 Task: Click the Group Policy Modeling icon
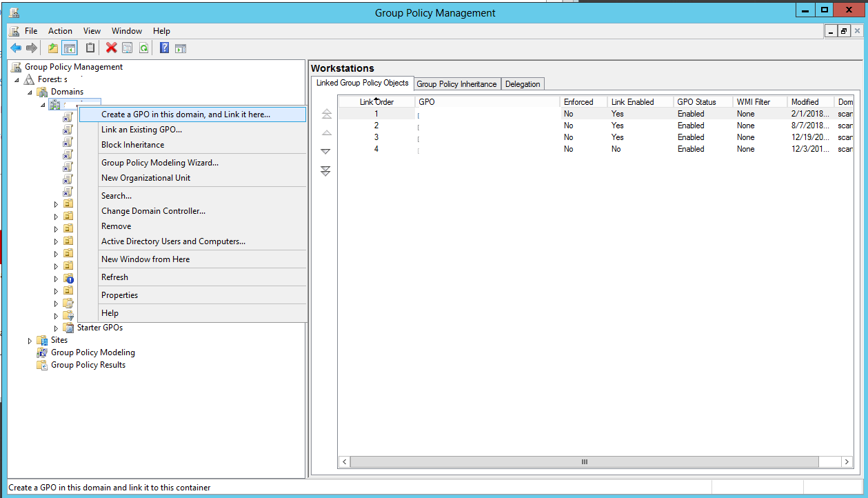[x=42, y=352]
